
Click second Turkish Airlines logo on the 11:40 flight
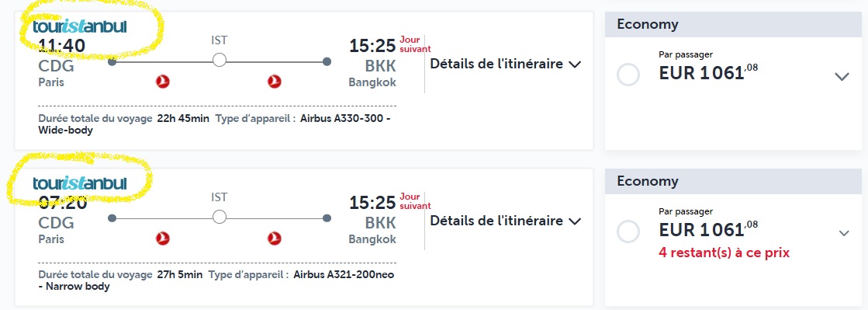274,82
